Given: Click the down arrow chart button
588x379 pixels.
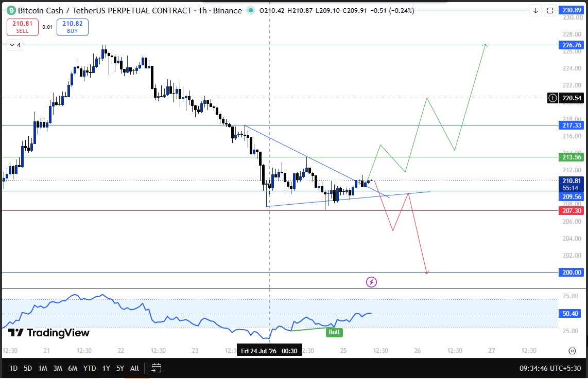Looking at the screenshot, I should [536, 10].
